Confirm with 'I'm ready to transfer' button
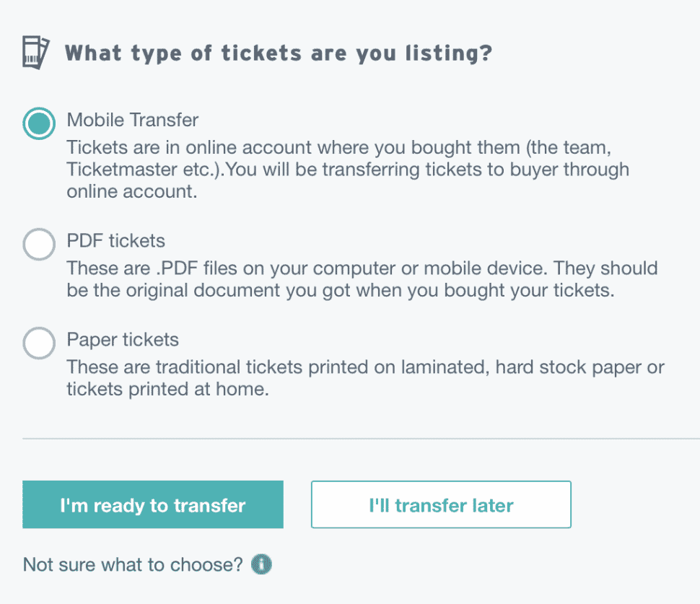 [x=153, y=504]
